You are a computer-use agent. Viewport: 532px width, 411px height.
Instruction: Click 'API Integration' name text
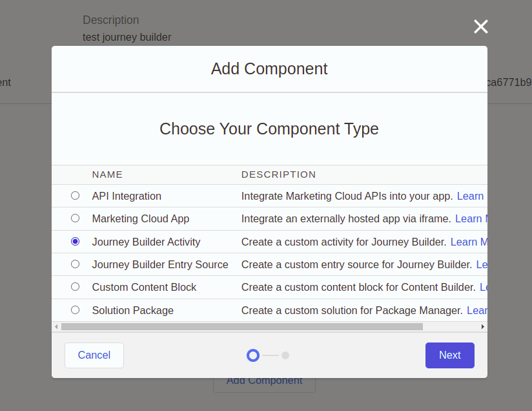click(127, 196)
